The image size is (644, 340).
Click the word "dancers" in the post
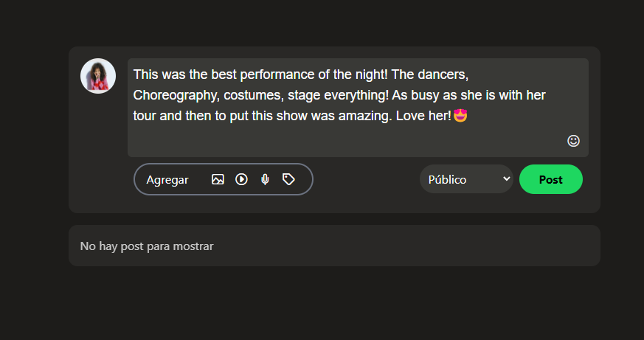(x=443, y=75)
